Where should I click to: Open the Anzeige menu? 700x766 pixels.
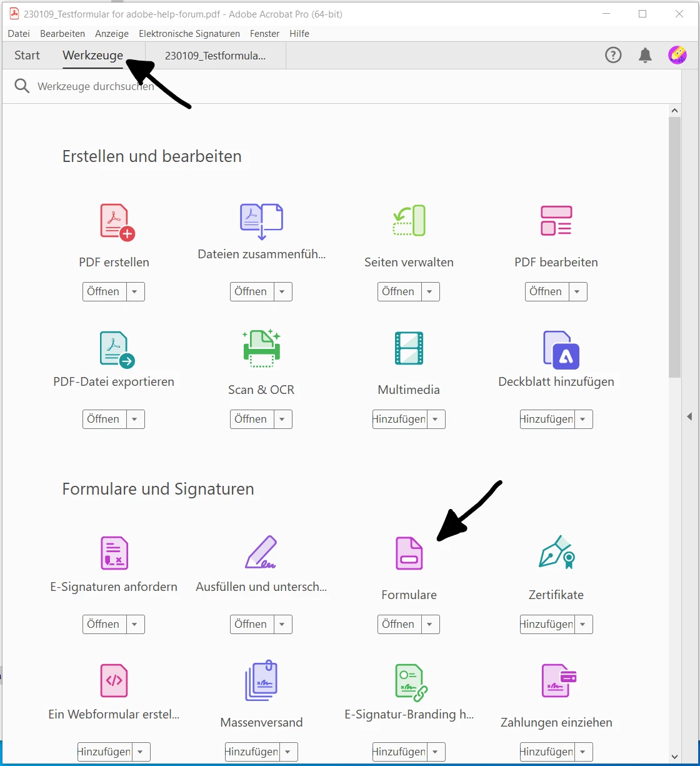(112, 34)
